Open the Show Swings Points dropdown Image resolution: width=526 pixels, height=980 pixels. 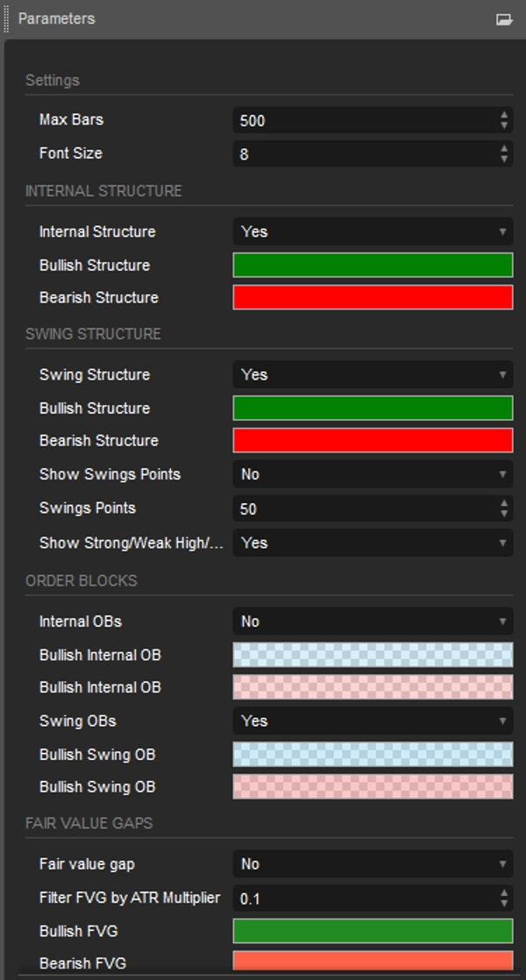pos(372,474)
